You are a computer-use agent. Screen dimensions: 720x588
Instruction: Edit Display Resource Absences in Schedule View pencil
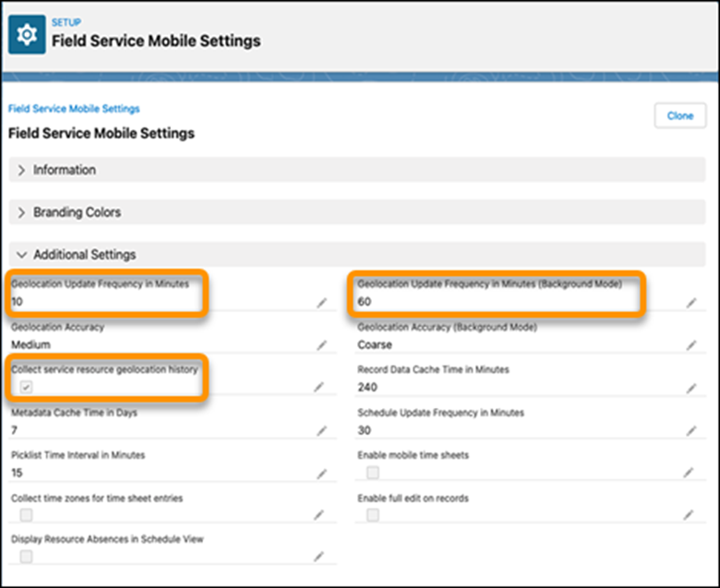pos(319,557)
